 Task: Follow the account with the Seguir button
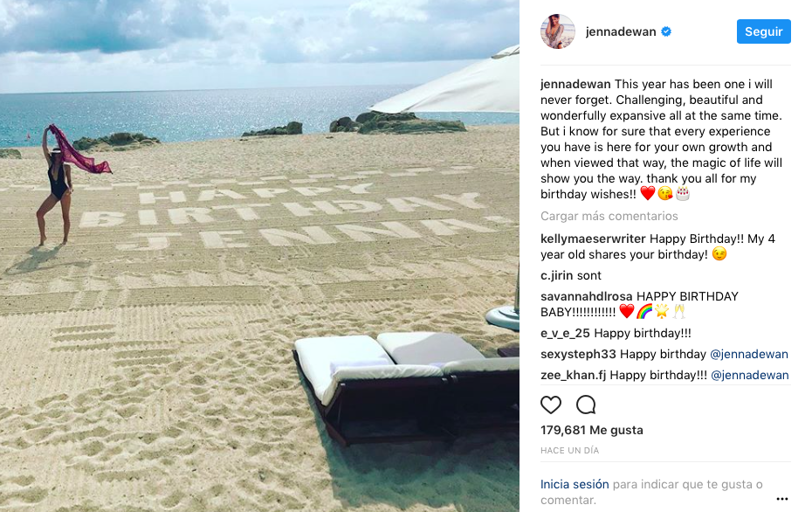click(763, 31)
